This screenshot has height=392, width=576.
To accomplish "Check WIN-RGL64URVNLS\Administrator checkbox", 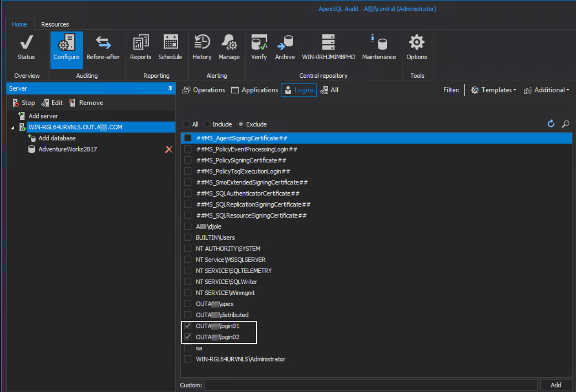I will [188, 359].
